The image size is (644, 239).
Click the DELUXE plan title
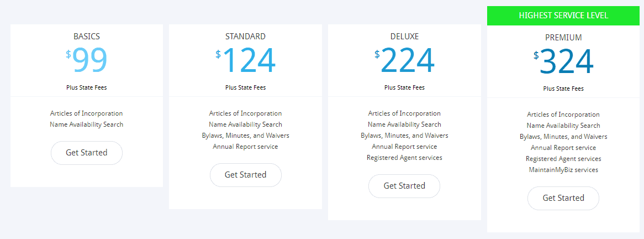[x=404, y=36]
